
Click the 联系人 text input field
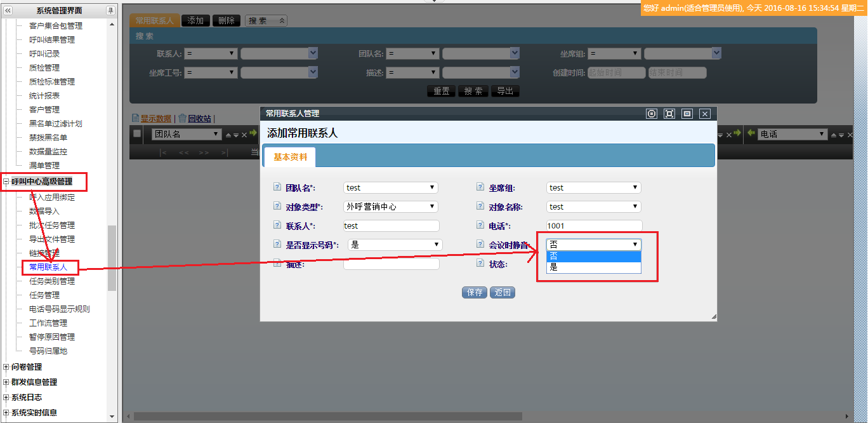click(391, 225)
